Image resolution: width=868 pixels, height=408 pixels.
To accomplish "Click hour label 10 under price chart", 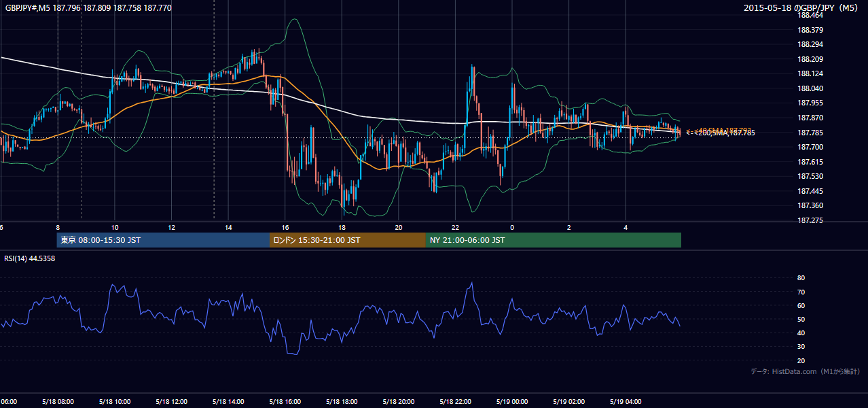I will (x=115, y=227).
